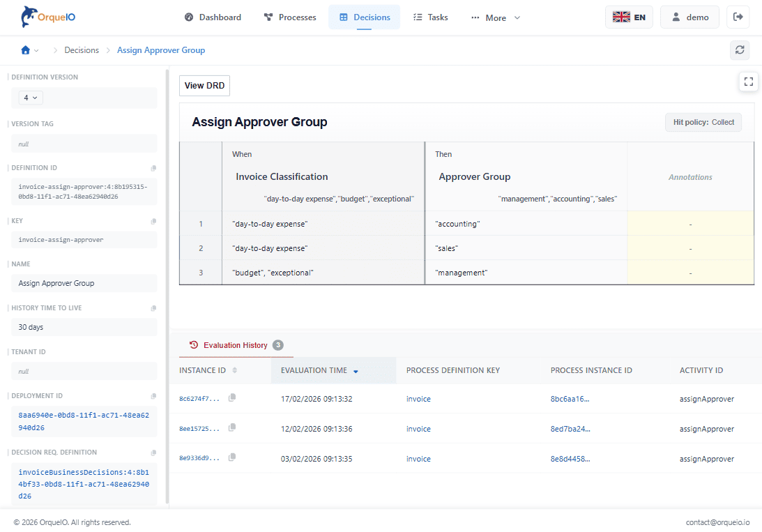762x532 pixels.
Task: Refresh the page with the refresh icon
Action: [740, 50]
